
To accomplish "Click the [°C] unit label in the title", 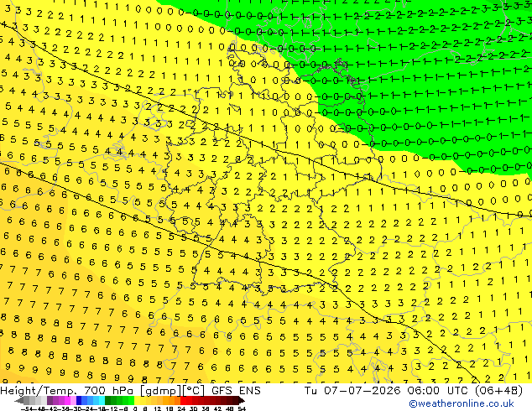I will (194, 391).
